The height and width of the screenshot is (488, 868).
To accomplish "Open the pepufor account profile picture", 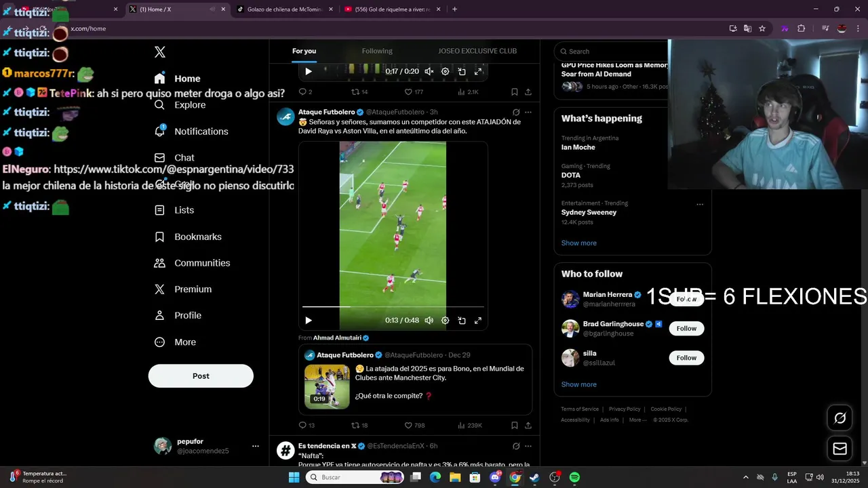I will coord(163,446).
